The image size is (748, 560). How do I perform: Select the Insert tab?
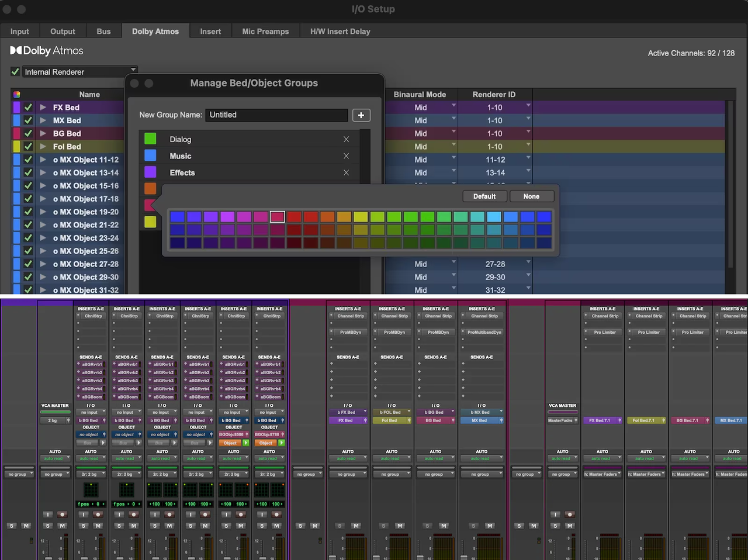pyautogui.click(x=210, y=32)
